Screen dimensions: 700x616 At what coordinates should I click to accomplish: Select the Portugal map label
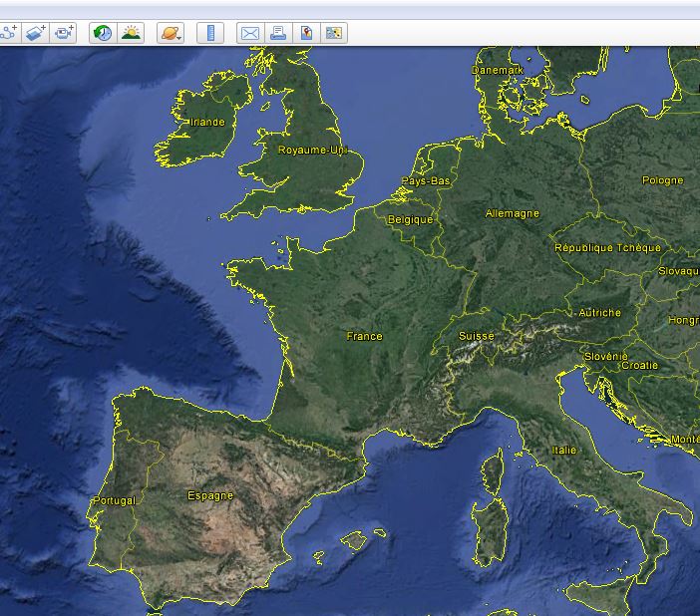pos(113,500)
